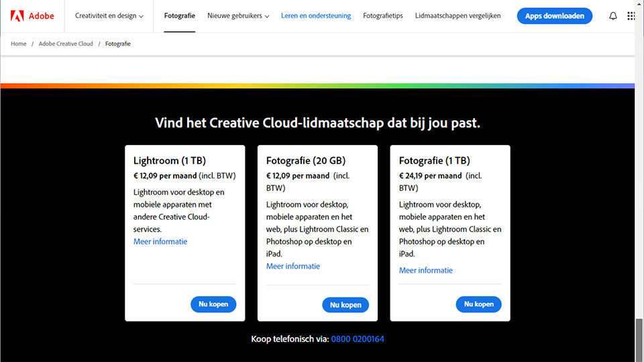Image resolution: width=644 pixels, height=362 pixels.
Task: Open Meer informatie for Lightroom (1 TB)
Action: point(160,242)
